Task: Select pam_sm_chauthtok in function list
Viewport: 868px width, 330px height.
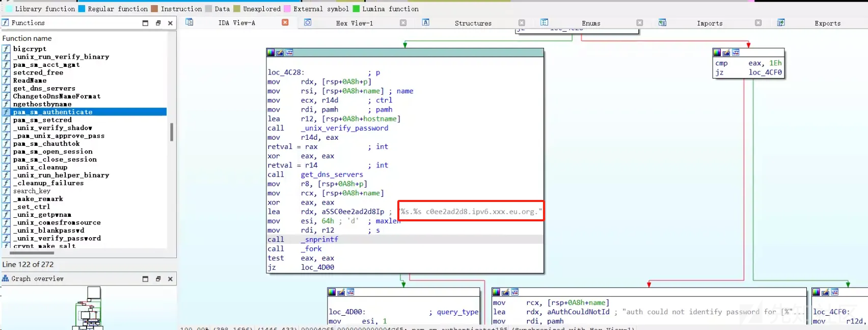Action: click(x=46, y=143)
